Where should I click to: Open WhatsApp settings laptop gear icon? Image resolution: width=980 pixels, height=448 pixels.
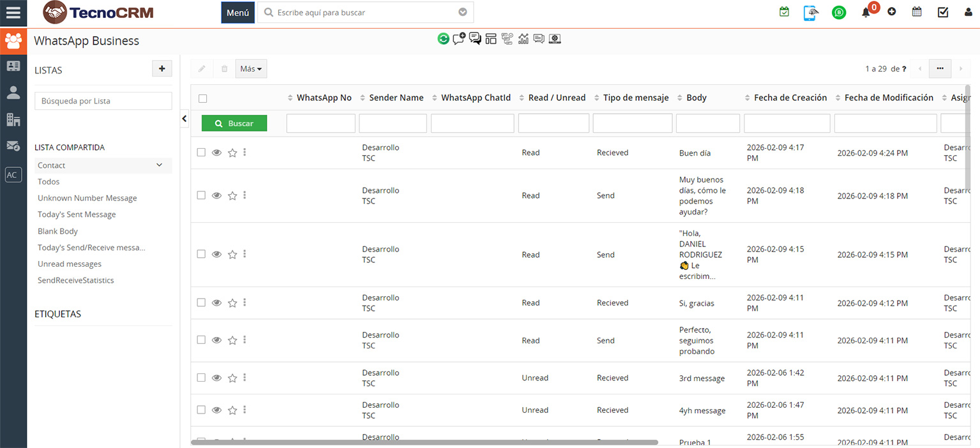click(555, 39)
